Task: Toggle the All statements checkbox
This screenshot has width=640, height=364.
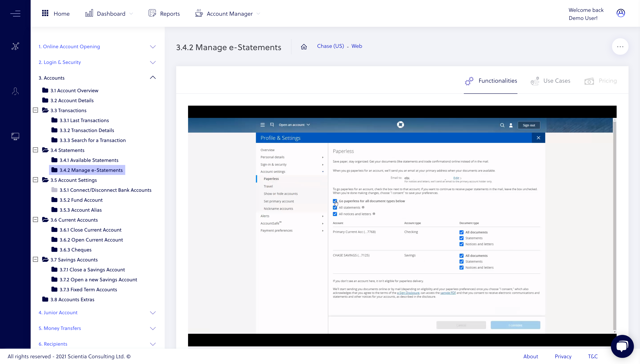Action: coord(335,207)
